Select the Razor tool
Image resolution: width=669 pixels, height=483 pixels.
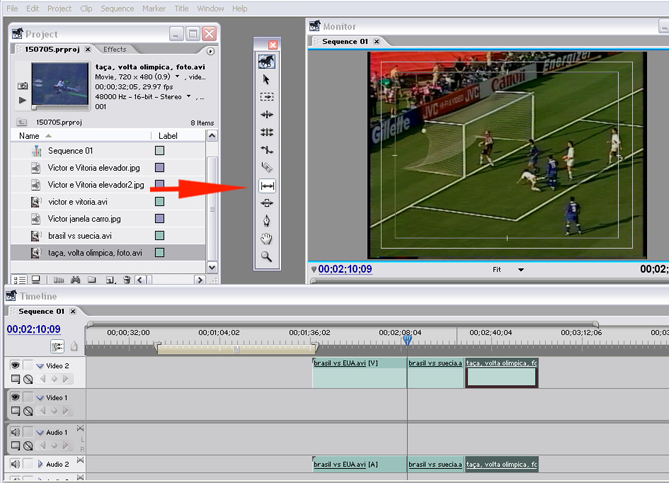tap(267, 167)
